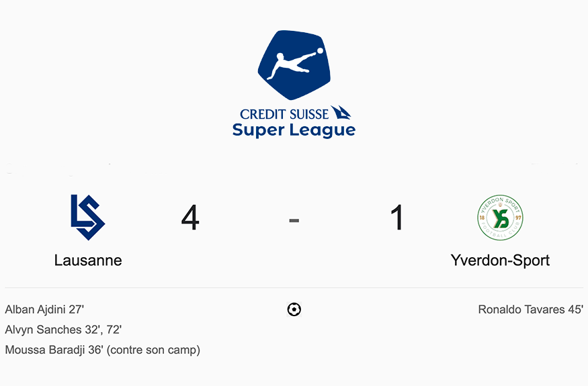Click the '(contre son camp)' note
The height and width of the screenshot is (386, 588).
click(153, 350)
